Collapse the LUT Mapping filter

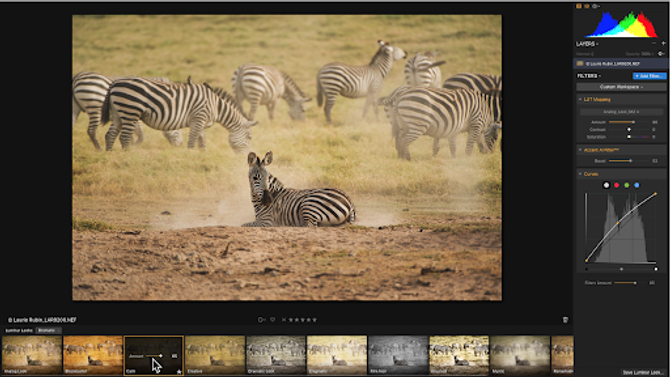[x=580, y=99]
